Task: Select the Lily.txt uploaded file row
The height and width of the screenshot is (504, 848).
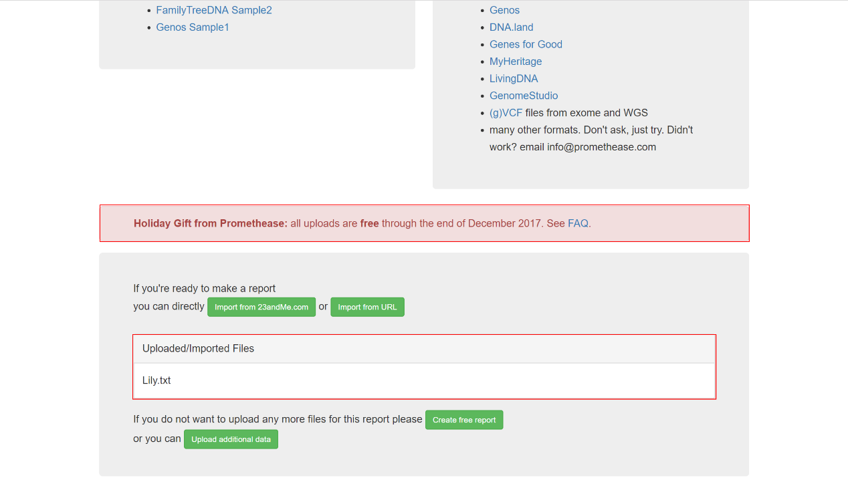Action: (x=424, y=380)
